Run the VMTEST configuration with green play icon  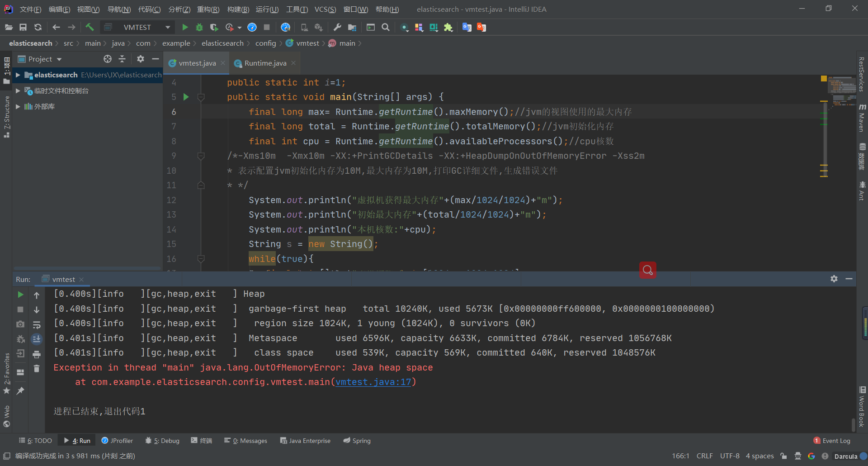coord(185,27)
